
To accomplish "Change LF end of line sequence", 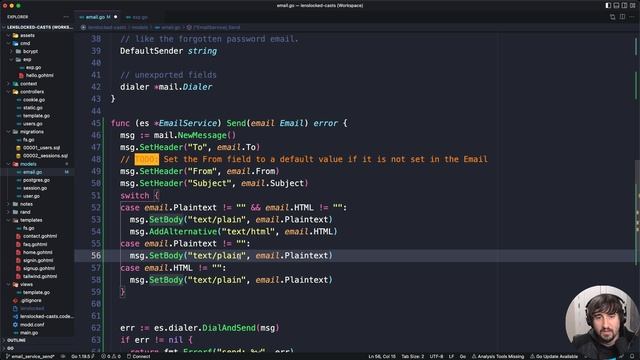I will [451, 356].
